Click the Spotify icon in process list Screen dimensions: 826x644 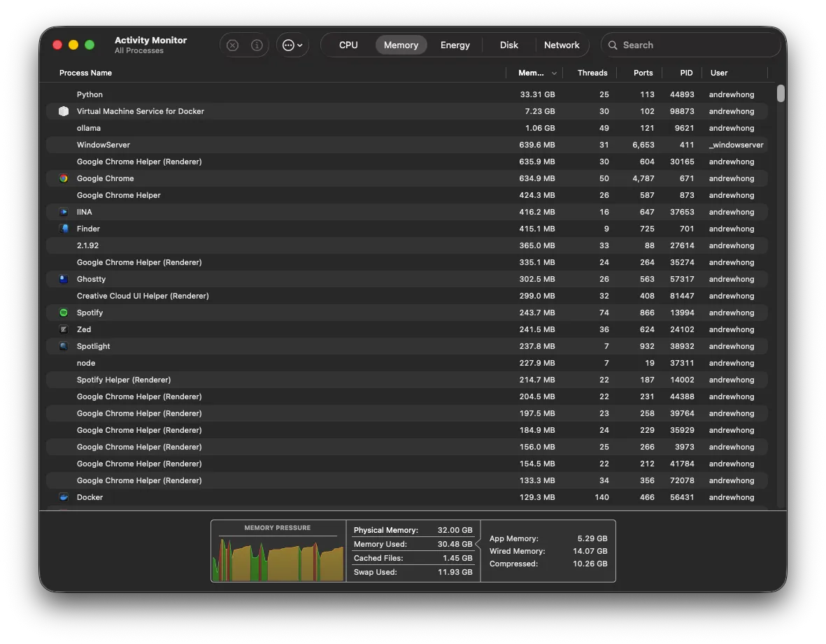coord(64,313)
